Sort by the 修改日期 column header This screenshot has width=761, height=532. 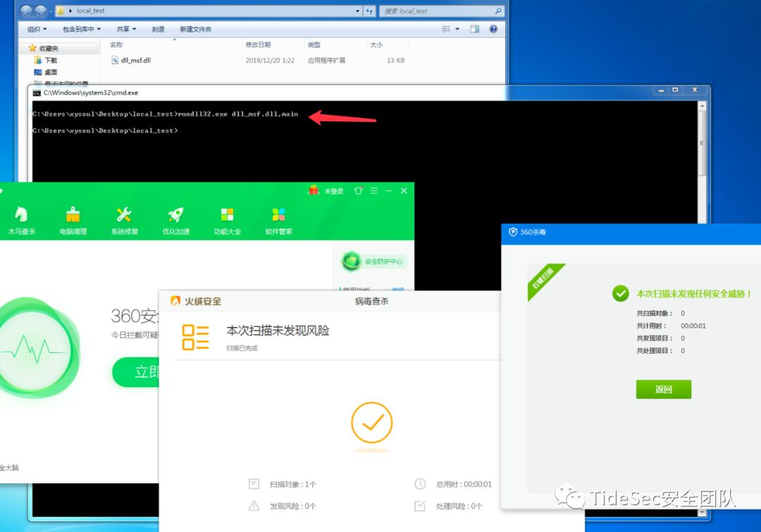tap(258, 44)
